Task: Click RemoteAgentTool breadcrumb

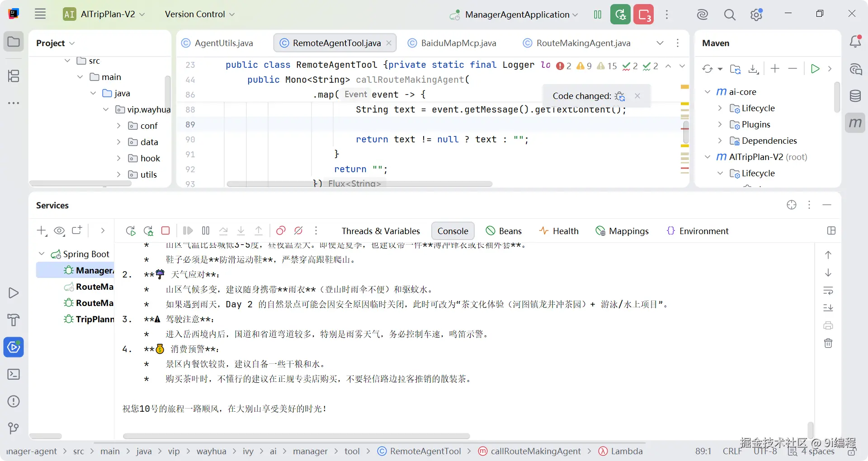Action: [419, 451]
